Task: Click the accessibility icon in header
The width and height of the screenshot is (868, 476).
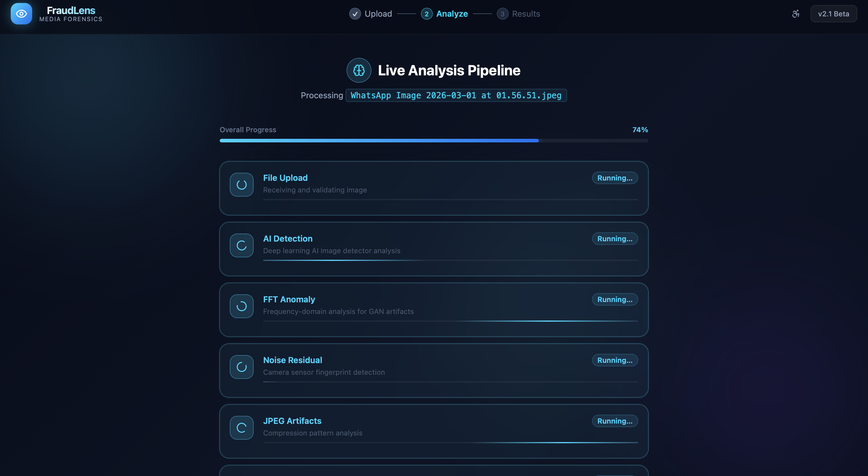Action: coord(796,14)
